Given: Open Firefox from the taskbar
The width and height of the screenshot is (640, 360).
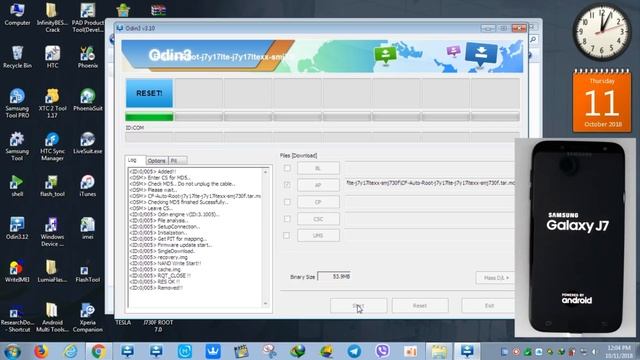Looking at the screenshot, I should point(41,351).
